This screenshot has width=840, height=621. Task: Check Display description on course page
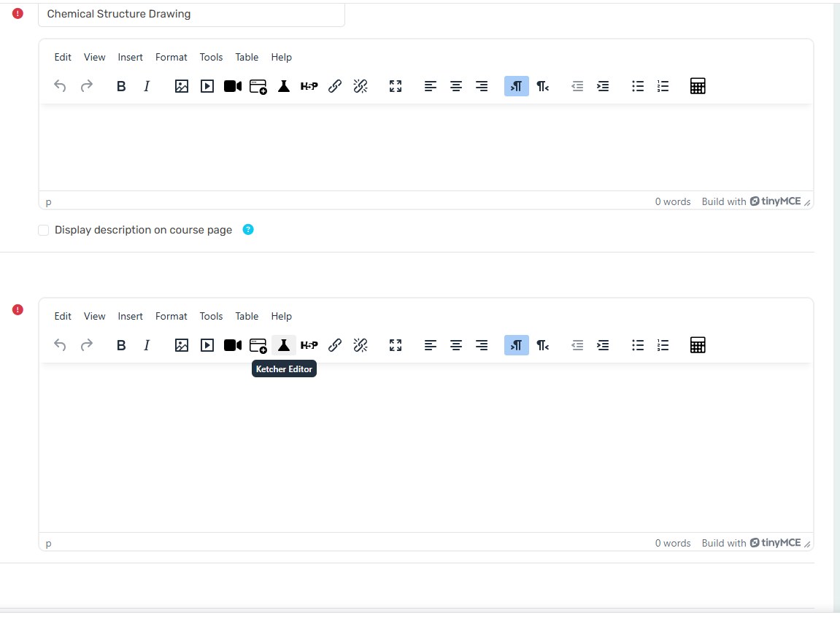click(x=43, y=230)
